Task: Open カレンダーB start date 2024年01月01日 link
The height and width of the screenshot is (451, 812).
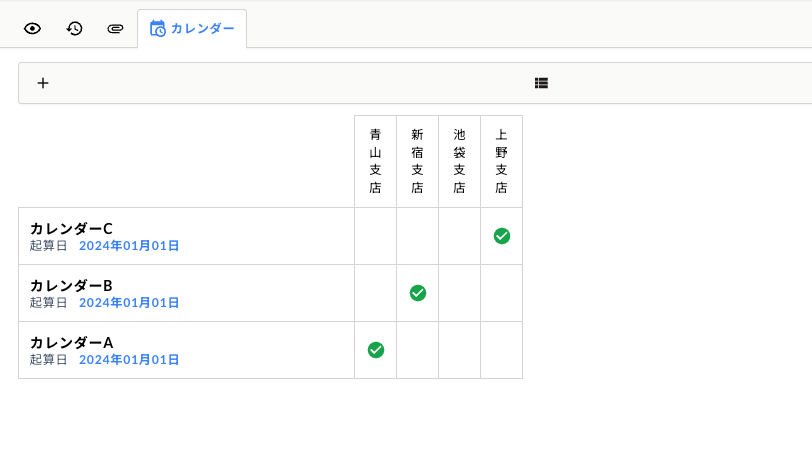Action: [x=129, y=302]
